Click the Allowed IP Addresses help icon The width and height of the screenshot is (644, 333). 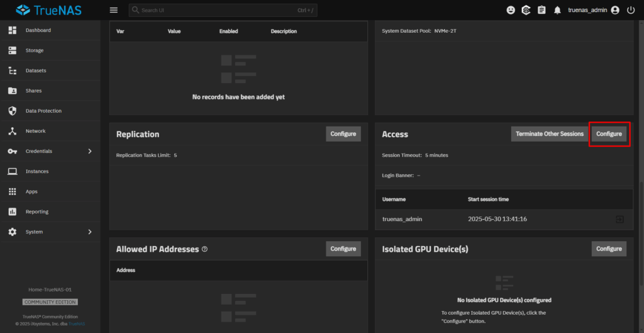(x=204, y=249)
